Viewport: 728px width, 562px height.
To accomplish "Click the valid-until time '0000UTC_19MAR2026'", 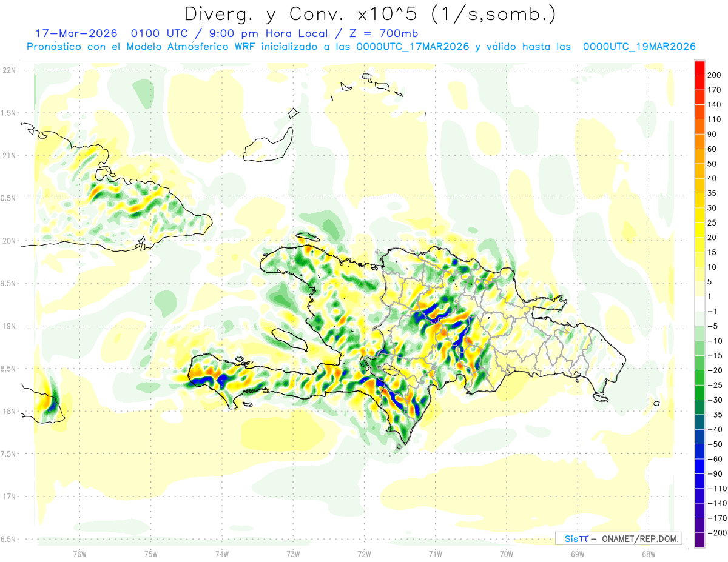I will [639, 47].
